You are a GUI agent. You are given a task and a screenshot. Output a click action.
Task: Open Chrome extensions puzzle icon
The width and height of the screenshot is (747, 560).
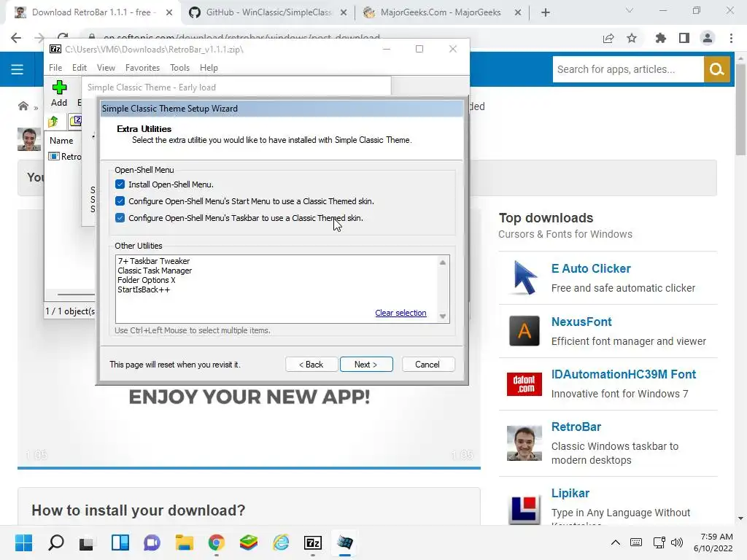coord(660,39)
